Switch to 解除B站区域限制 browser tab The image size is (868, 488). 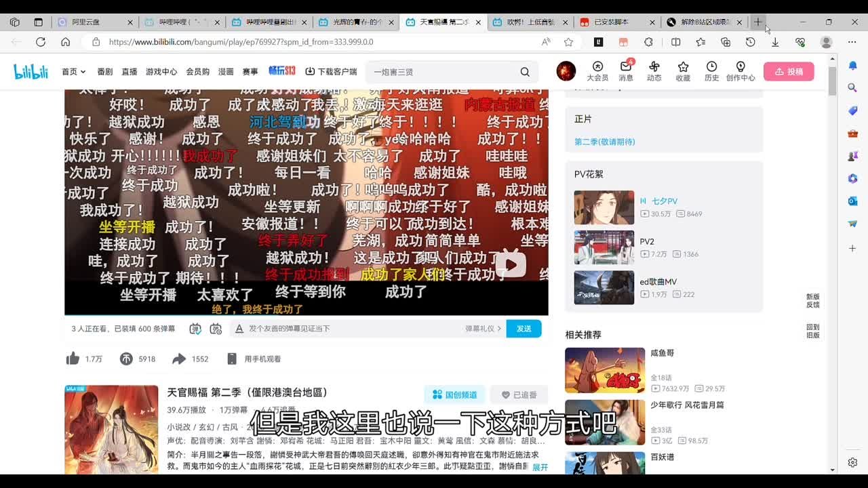click(705, 22)
